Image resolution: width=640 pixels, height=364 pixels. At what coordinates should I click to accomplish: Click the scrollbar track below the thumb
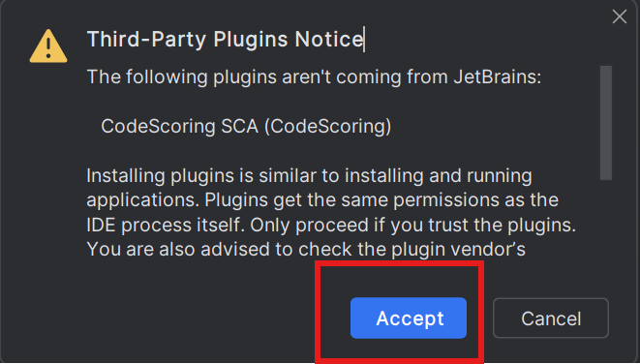click(x=606, y=221)
